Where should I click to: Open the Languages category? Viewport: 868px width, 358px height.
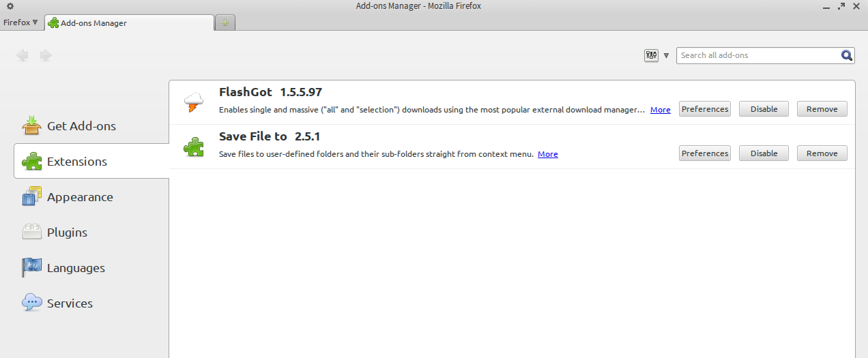click(91, 268)
